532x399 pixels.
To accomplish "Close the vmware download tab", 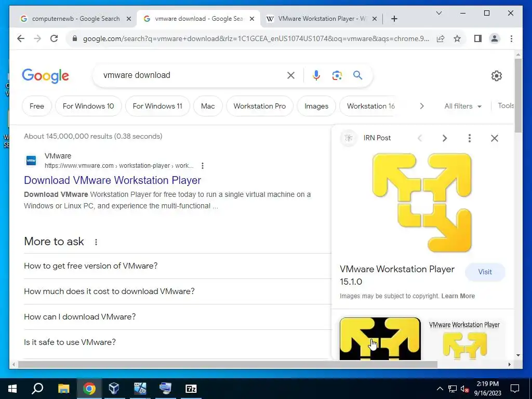I will click(x=252, y=19).
